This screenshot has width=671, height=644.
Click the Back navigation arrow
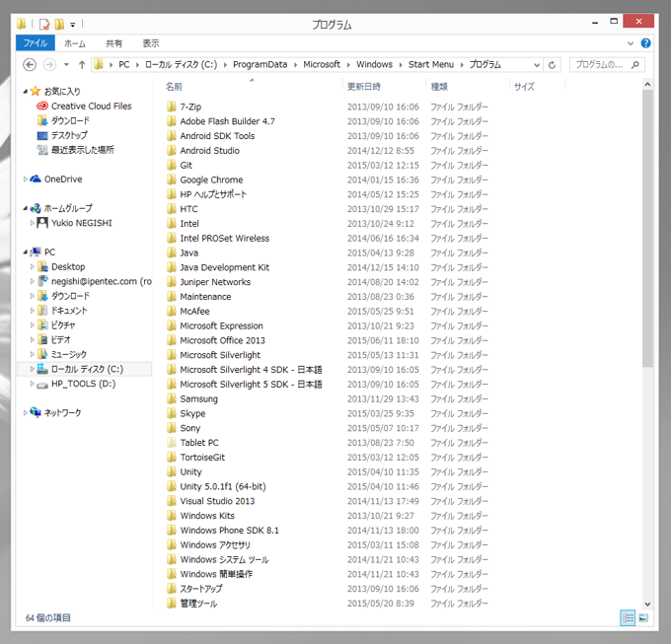click(30, 64)
